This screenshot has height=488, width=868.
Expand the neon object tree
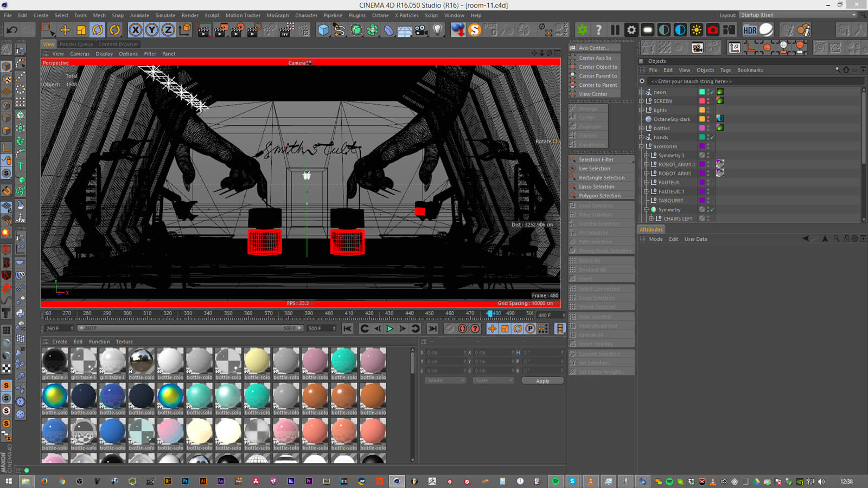point(641,92)
